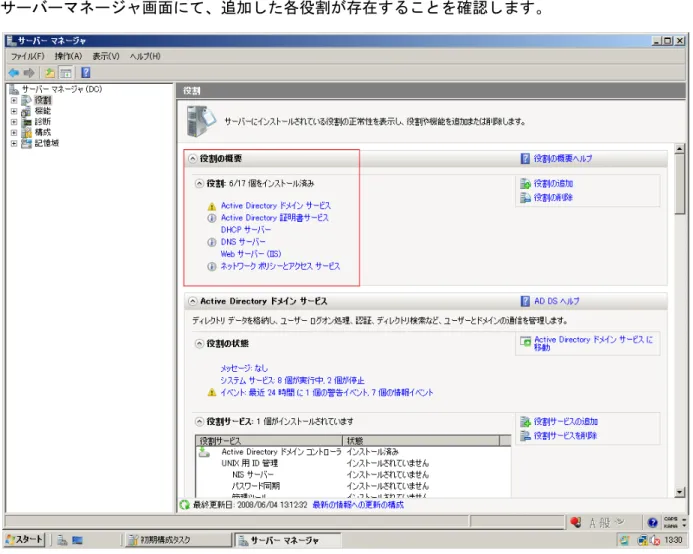Screen dimensions: 693x554
Task: Click the 役割の追加 icon
Action: (x=525, y=183)
